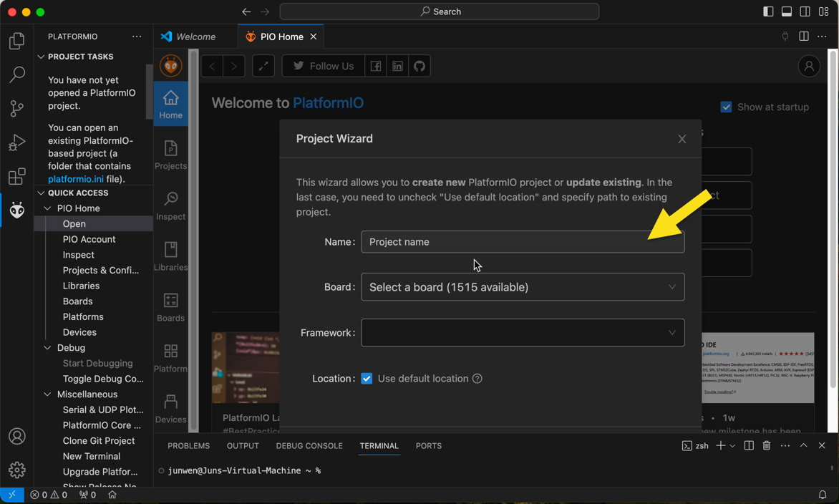Viewport: 839px width, 504px height.
Task: Open the platformio.ini link
Action: click(76, 179)
